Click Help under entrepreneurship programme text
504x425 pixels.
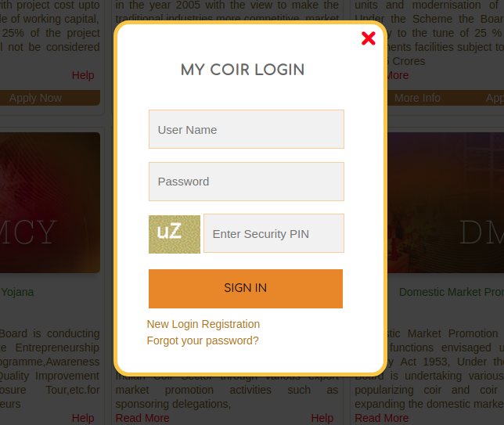click(x=83, y=418)
